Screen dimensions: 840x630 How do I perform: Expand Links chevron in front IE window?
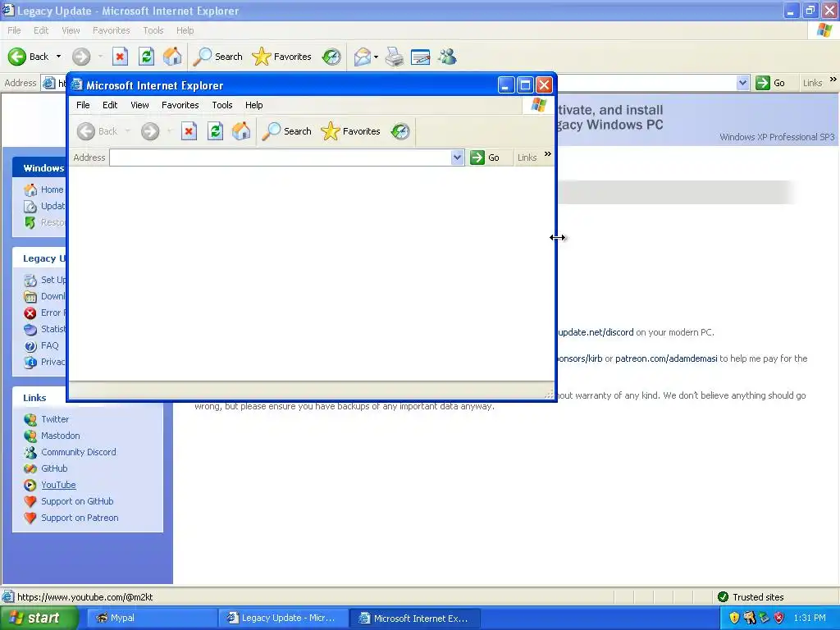coord(547,154)
